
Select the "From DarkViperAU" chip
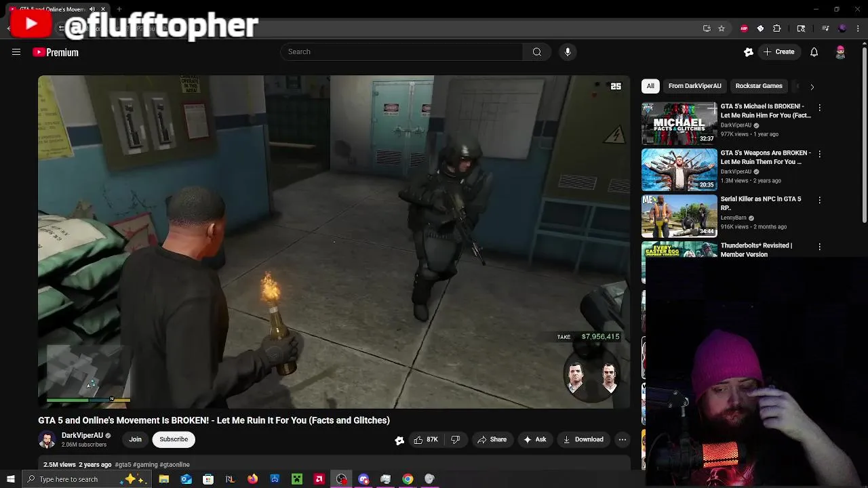694,86
